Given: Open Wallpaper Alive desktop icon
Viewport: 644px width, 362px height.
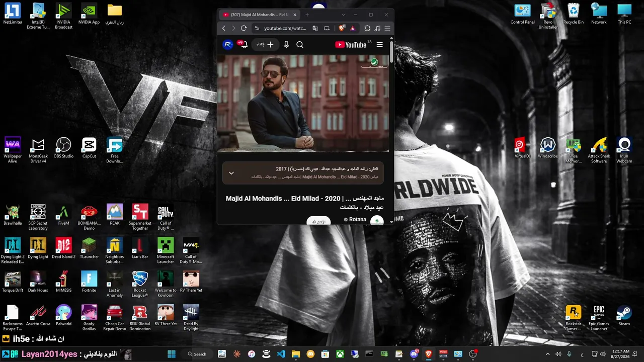Looking at the screenshot, I should pos(13,150).
